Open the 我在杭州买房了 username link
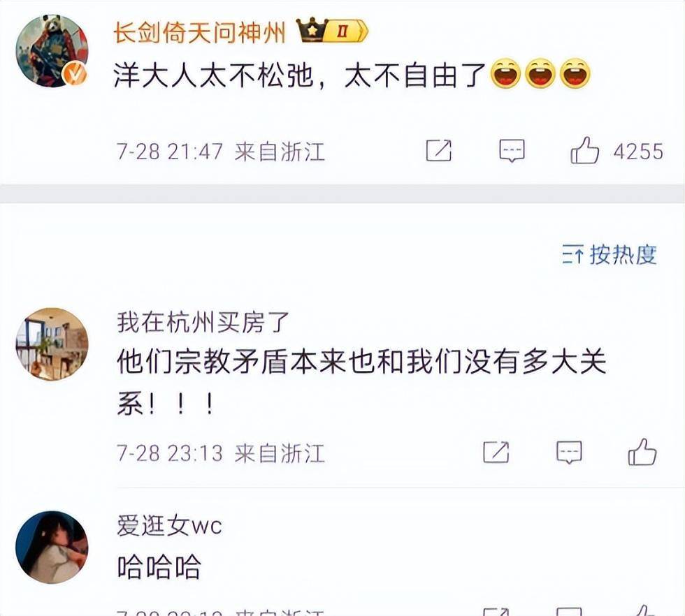 (x=203, y=323)
